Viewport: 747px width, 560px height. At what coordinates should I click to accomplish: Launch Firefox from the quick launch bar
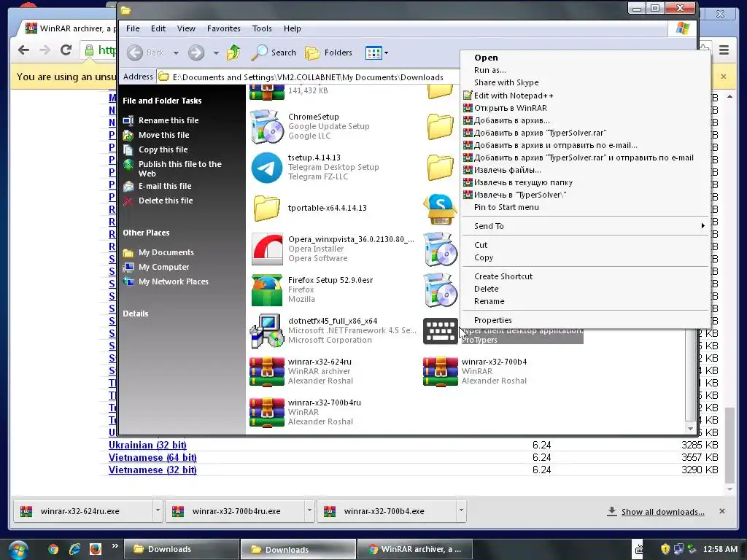[96, 549]
